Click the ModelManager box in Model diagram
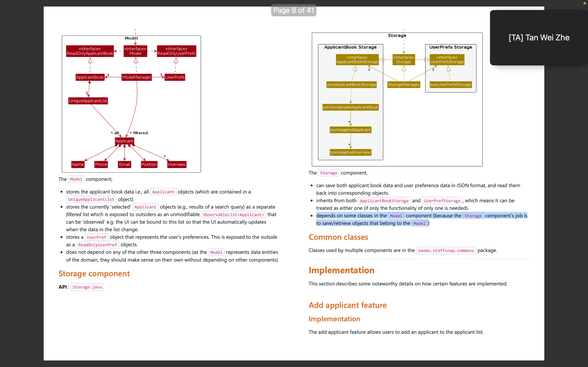 136,77
